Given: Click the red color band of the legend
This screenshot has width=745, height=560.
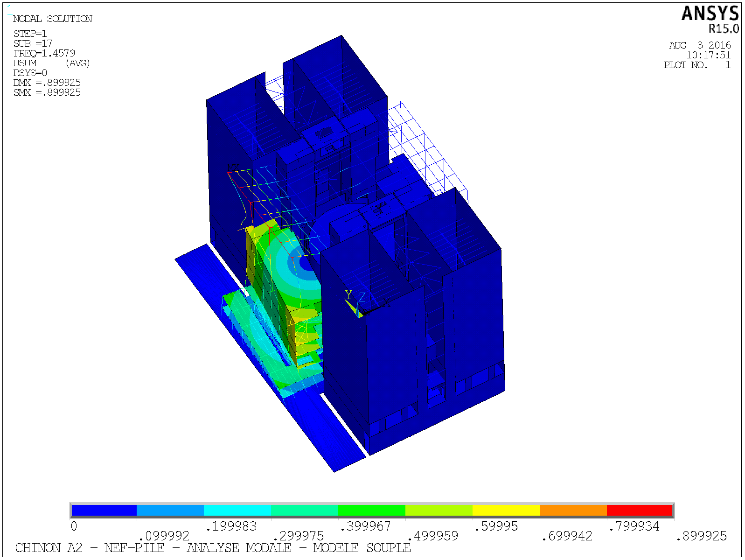Looking at the screenshot, I should click(640, 511).
